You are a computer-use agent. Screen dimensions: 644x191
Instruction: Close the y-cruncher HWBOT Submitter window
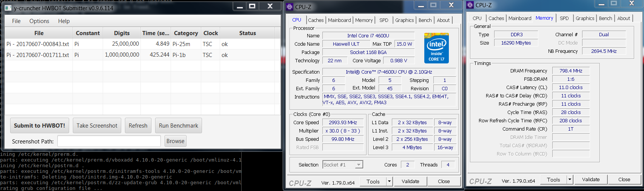(x=270, y=6)
